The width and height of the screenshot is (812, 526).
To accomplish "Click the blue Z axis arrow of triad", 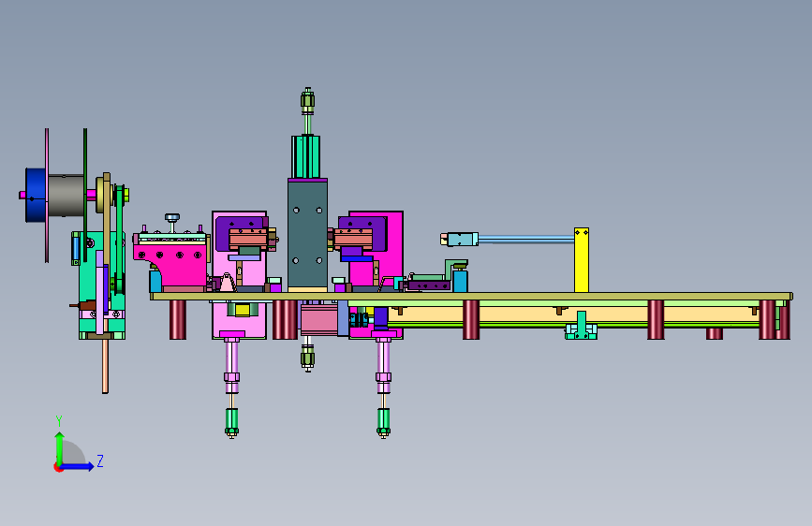I will (x=78, y=466).
